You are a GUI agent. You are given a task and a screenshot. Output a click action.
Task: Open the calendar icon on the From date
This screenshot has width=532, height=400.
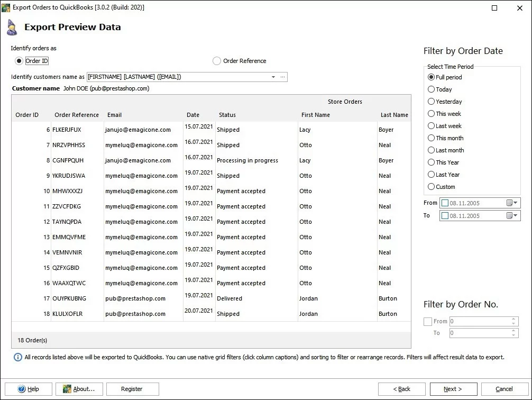click(509, 203)
